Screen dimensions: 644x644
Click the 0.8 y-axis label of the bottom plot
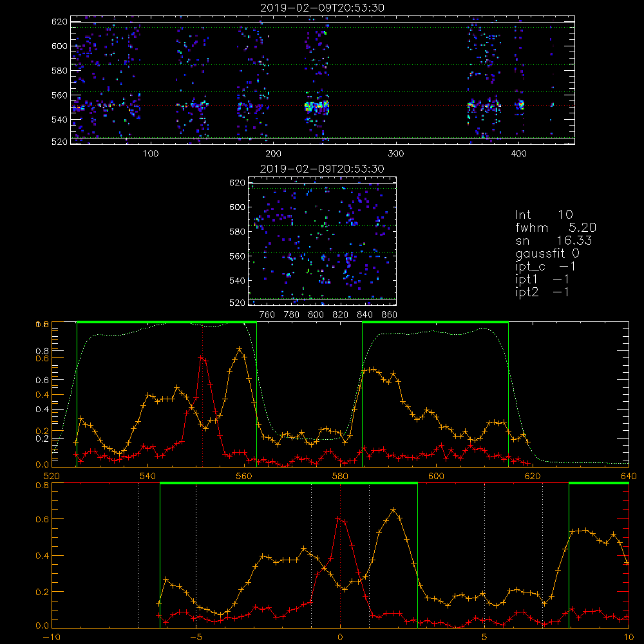coord(43,485)
